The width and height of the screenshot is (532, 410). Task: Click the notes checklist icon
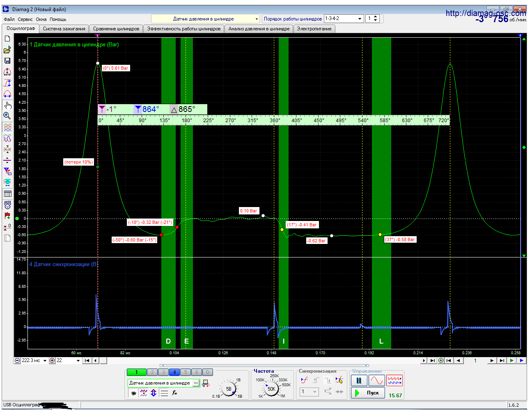point(7,238)
